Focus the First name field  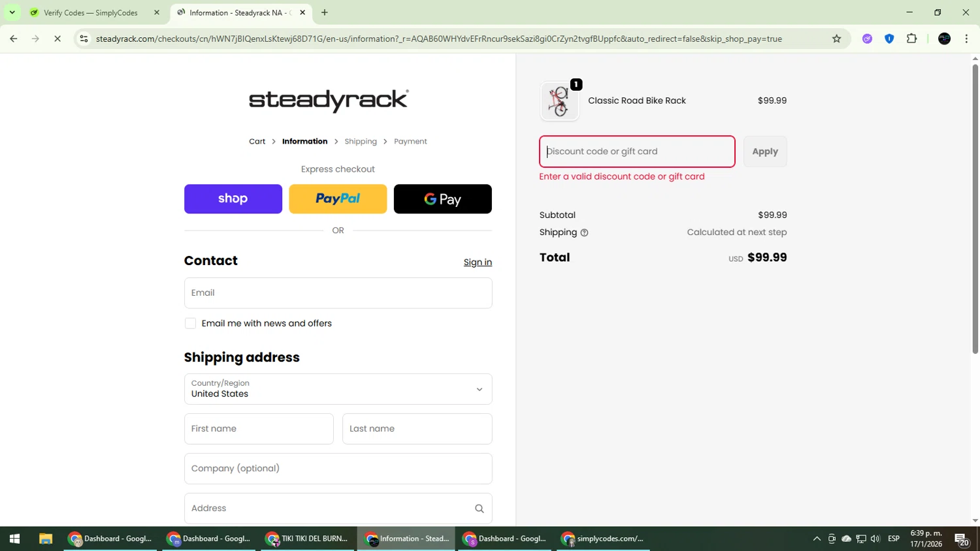(x=259, y=429)
